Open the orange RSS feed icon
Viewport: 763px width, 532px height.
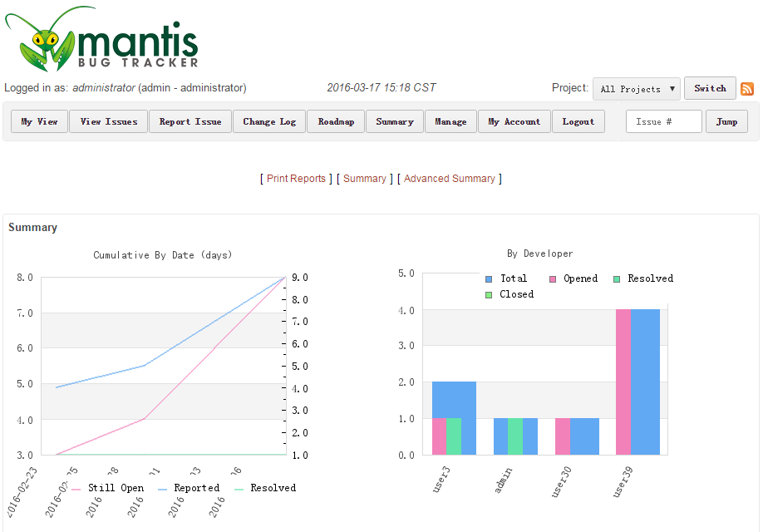click(x=746, y=89)
